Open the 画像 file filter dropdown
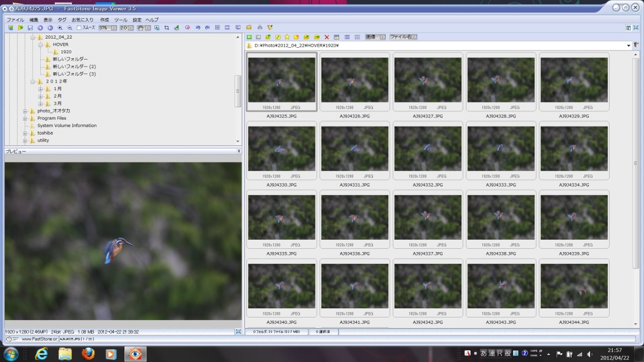The image size is (644, 362). pyautogui.click(x=383, y=37)
